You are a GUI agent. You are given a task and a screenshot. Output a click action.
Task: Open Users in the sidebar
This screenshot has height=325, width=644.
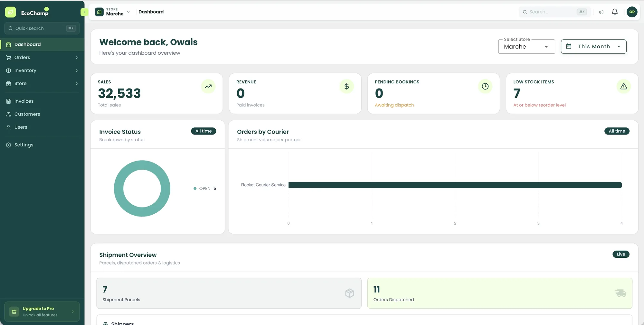pyautogui.click(x=42, y=127)
